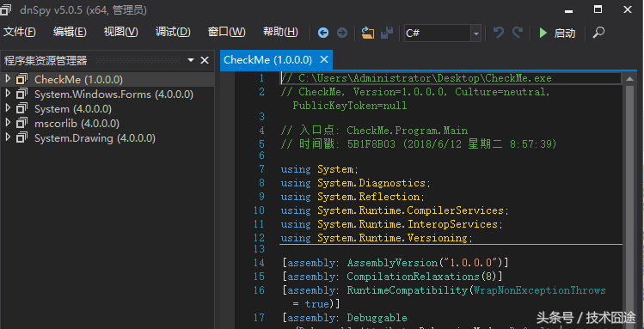Open the 文件(F) menu
644x329 pixels.
pyautogui.click(x=19, y=32)
